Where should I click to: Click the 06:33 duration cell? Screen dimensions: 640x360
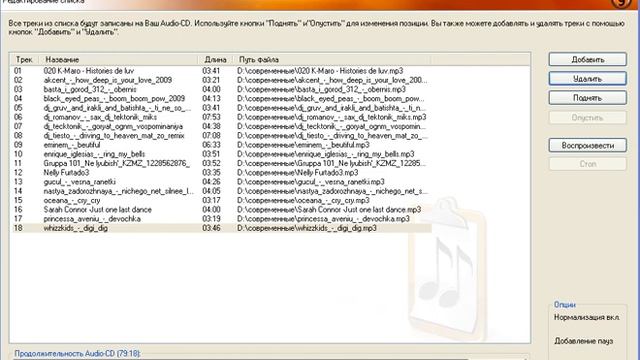point(211,144)
